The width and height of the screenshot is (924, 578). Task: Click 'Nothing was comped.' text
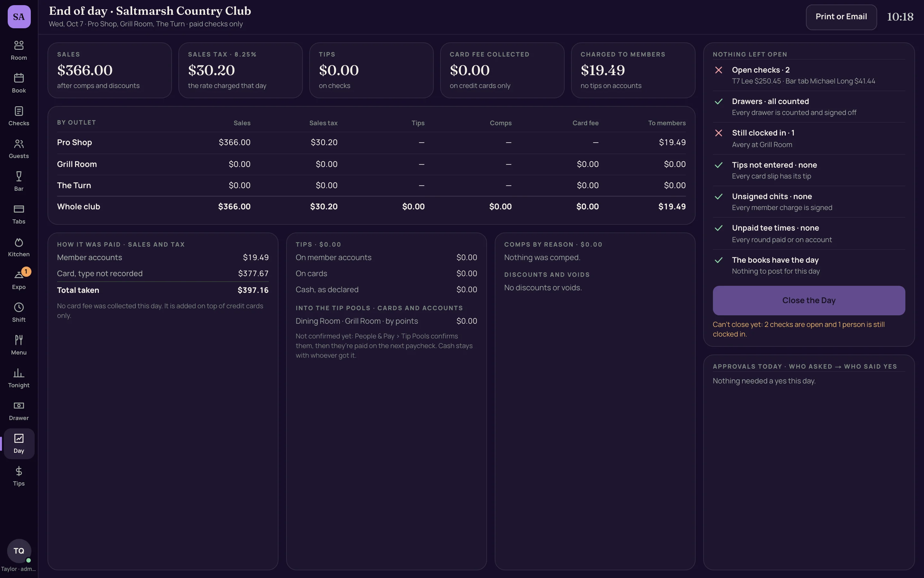(542, 258)
